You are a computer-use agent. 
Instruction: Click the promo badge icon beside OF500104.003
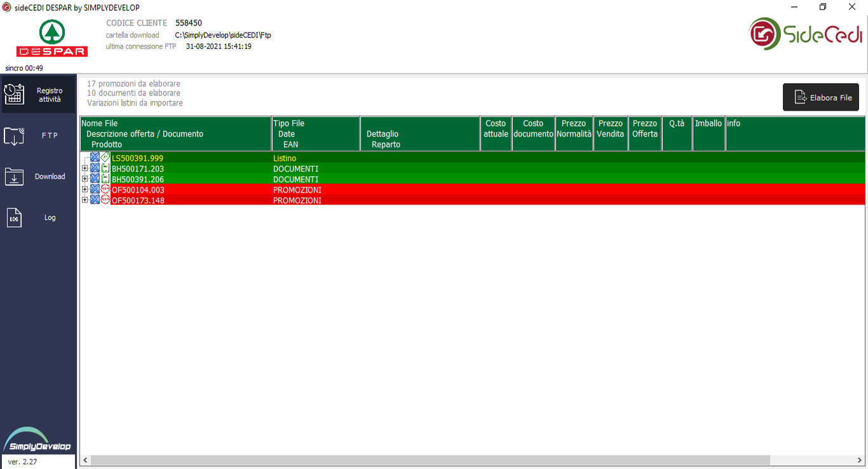105,189
